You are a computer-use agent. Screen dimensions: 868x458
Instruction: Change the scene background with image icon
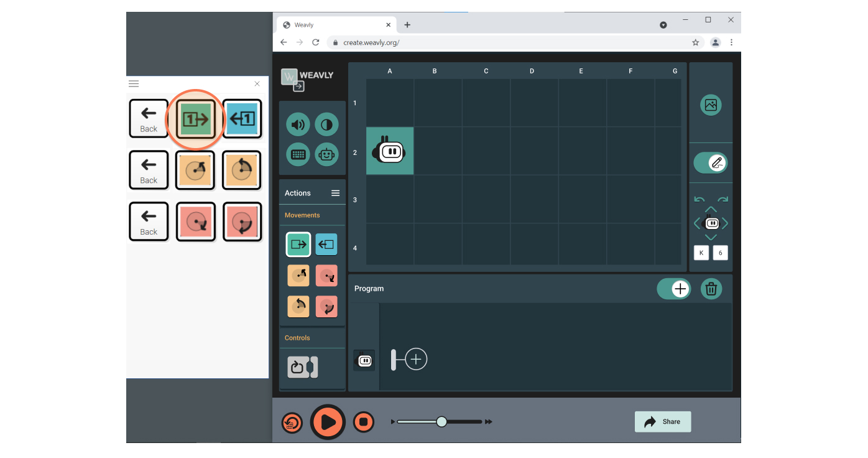click(x=711, y=105)
